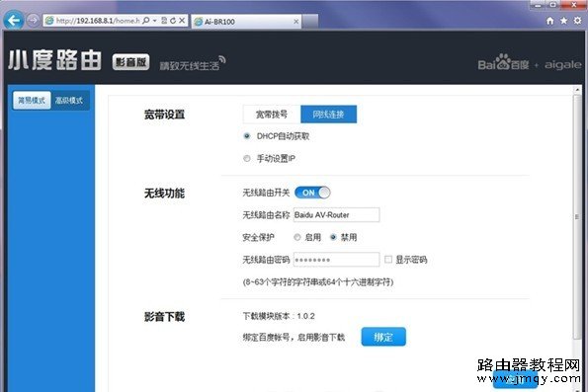
Task: Choose 手动设置IP radio option
Action: (247, 159)
